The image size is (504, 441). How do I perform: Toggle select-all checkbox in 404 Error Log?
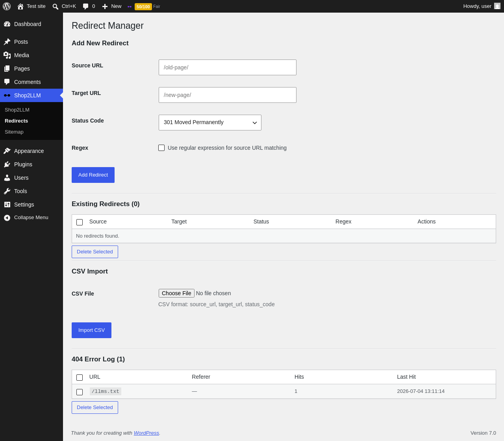80,378
